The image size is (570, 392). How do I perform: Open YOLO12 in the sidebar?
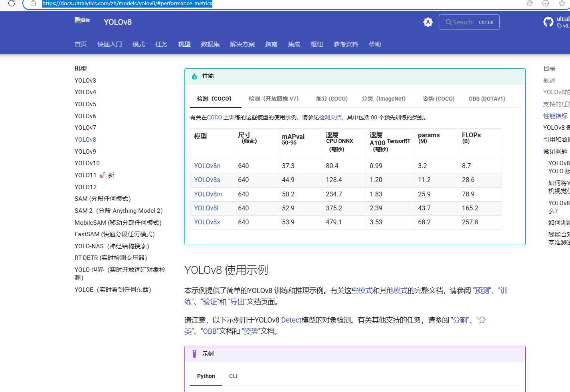point(85,187)
